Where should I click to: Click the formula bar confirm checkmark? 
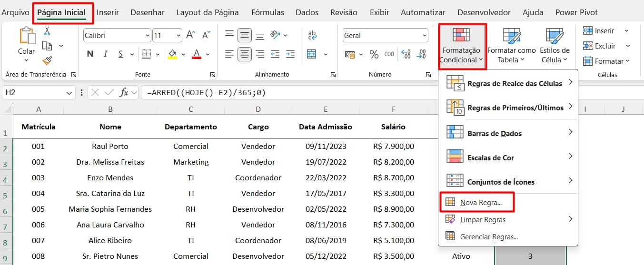(x=109, y=92)
